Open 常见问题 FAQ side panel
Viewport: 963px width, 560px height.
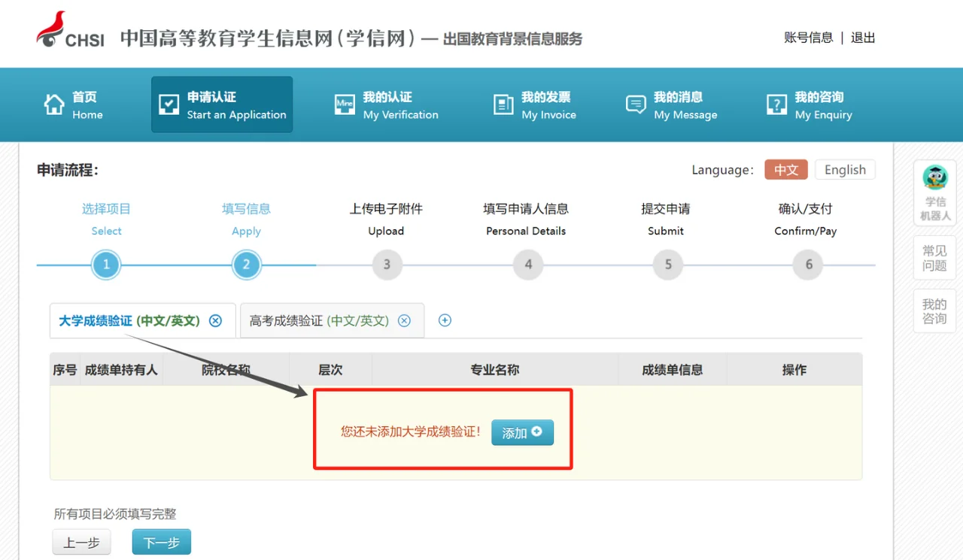(x=934, y=258)
